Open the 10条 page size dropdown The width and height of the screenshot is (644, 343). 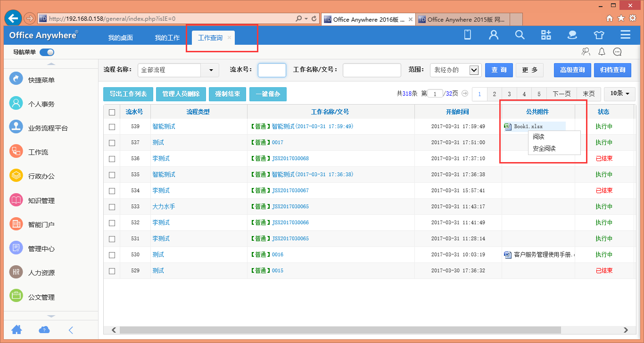click(x=619, y=94)
